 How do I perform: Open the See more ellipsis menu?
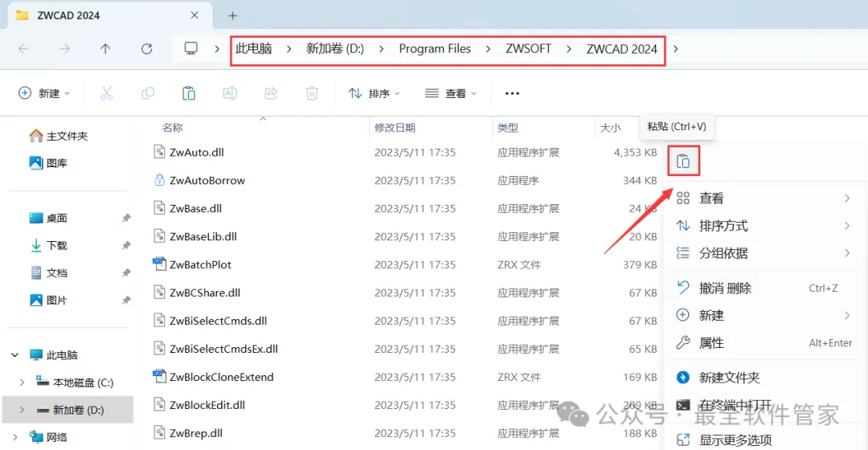(513, 93)
